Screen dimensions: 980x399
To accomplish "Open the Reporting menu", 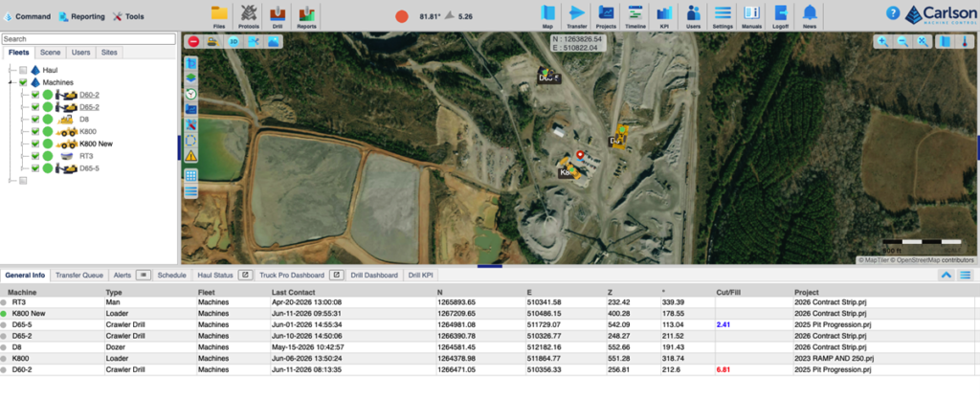I will pos(82,17).
